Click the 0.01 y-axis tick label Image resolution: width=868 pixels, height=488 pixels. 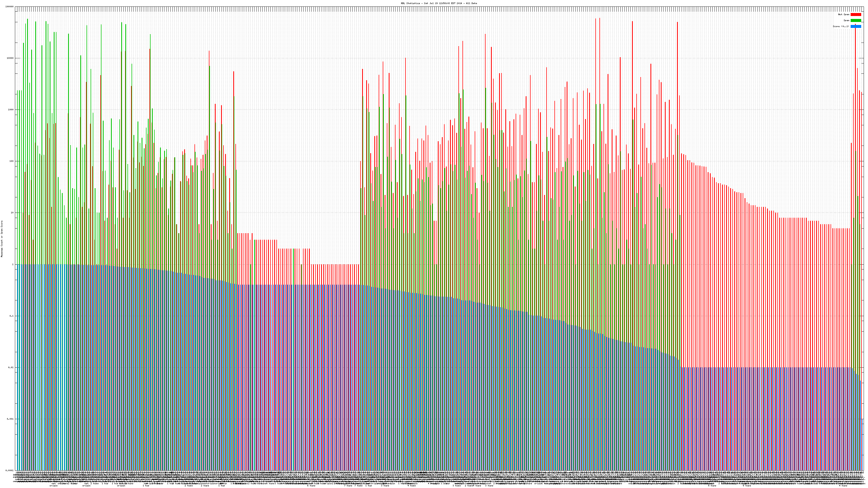pos(11,367)
